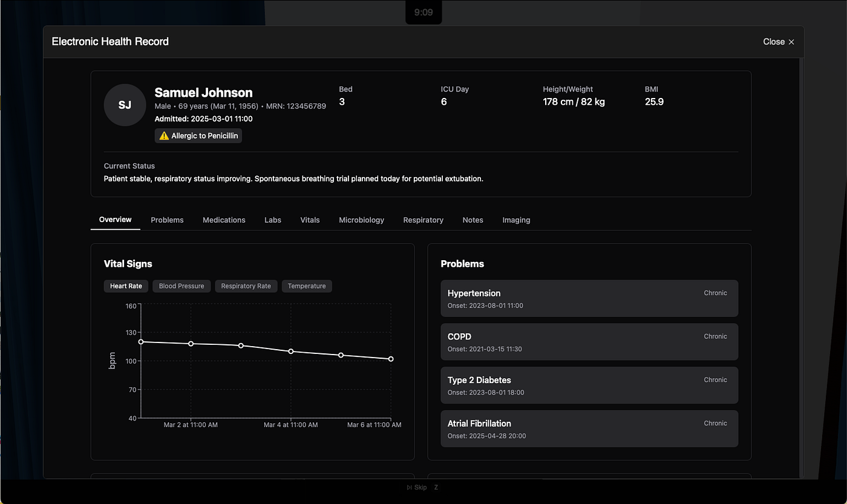847x504 pixels.
Task: Click the Admitted: 2025-03-01 11:00 text
Action: pos(204,119)
